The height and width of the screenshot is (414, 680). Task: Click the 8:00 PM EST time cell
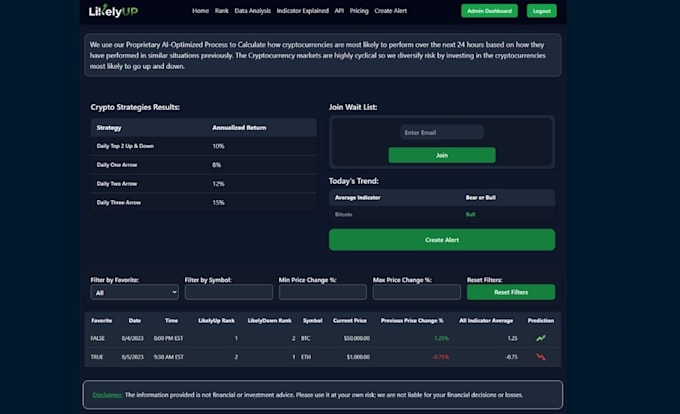168,338
